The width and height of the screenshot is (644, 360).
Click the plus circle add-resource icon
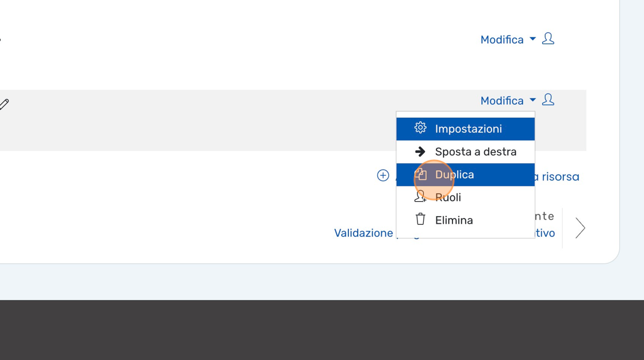[383, 175]
